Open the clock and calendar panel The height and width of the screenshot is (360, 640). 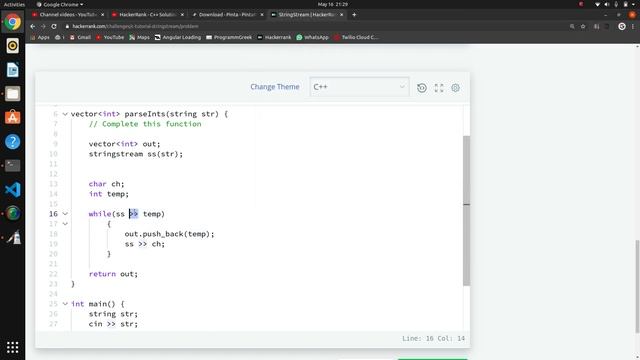coord(333,4)
